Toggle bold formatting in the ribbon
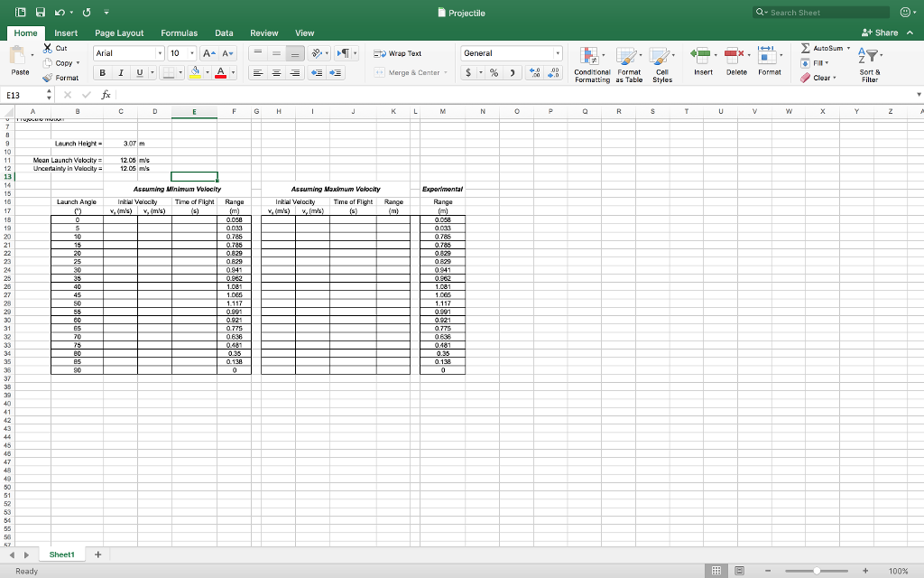 pyautogui.click(x=103, y=71)
